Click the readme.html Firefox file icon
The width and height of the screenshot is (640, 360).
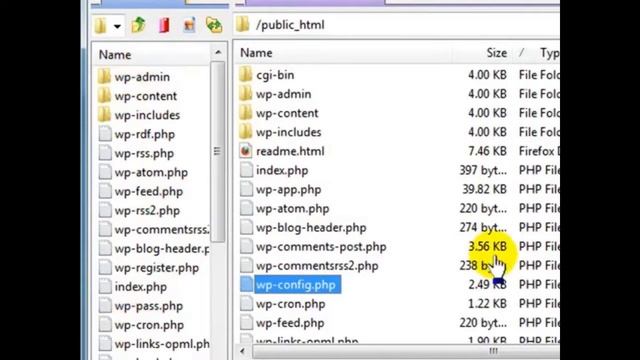246,151
